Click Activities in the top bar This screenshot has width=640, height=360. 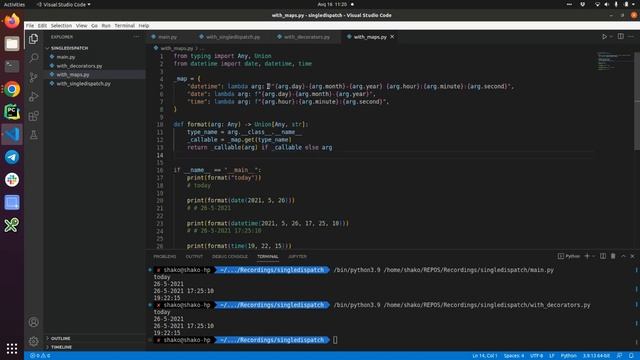pos(14,4)
